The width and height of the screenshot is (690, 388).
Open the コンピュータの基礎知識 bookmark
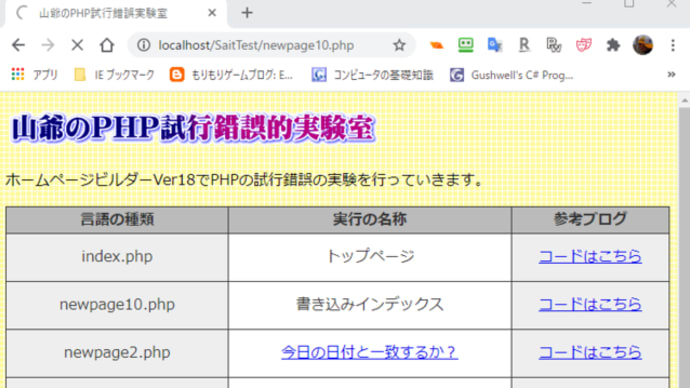click(373, 75)
